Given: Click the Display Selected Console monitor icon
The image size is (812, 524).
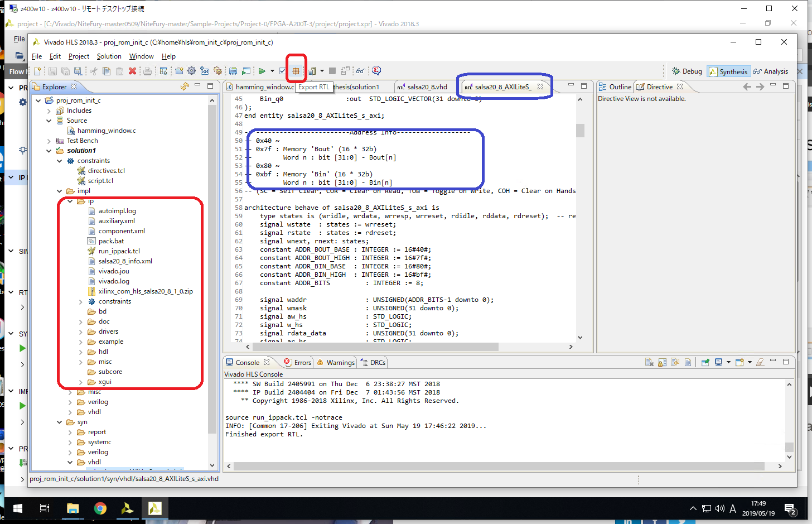Looking at the screenshot, I should pos(718,362).
